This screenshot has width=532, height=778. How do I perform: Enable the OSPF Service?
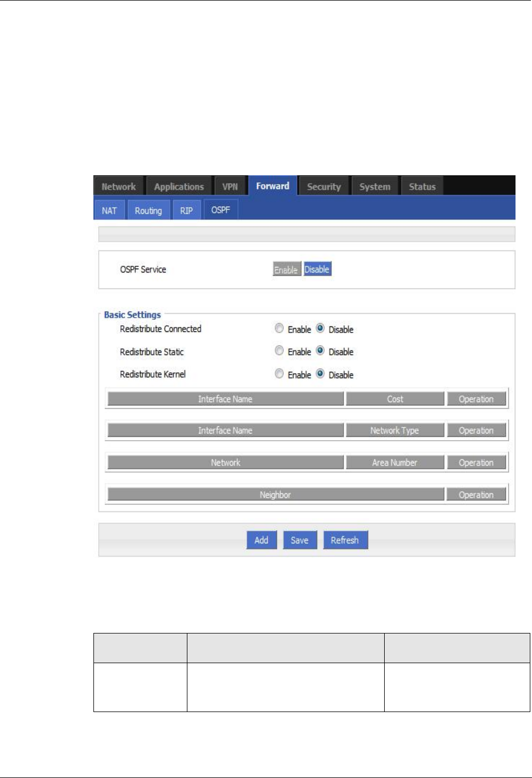[286, 269]
